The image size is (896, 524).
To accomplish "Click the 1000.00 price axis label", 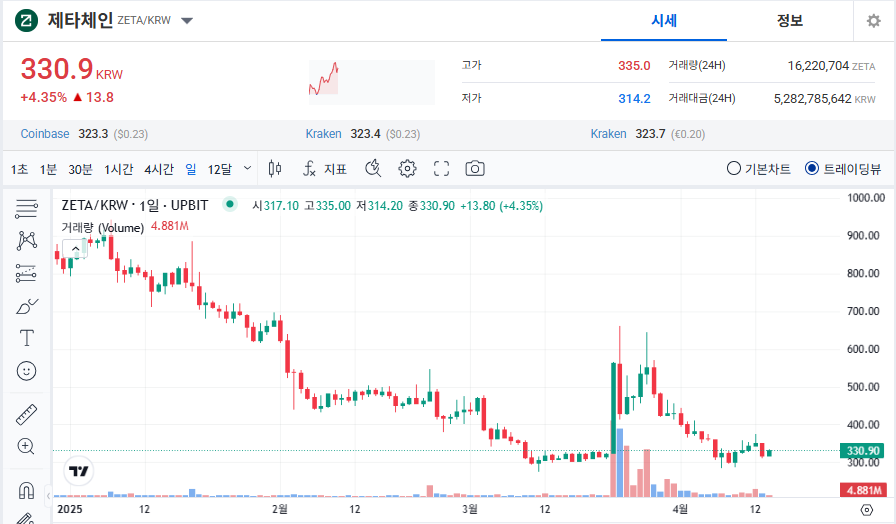I will [866, 198].
